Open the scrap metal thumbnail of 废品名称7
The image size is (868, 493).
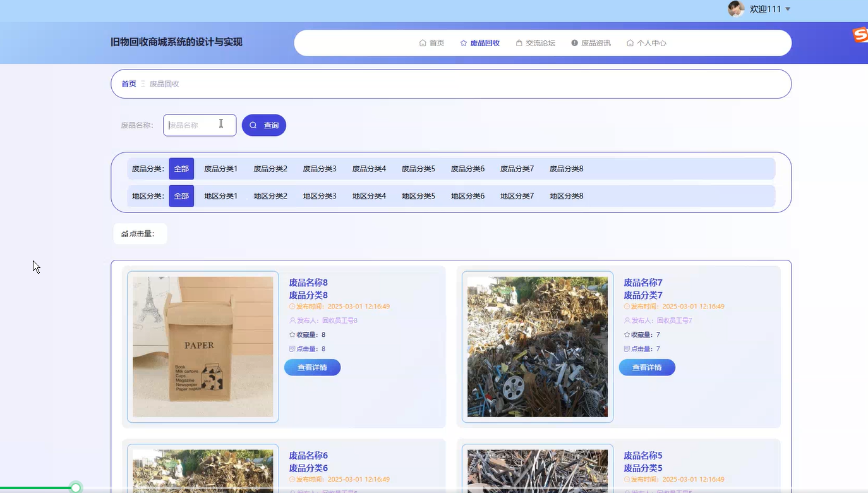[538, 347]
